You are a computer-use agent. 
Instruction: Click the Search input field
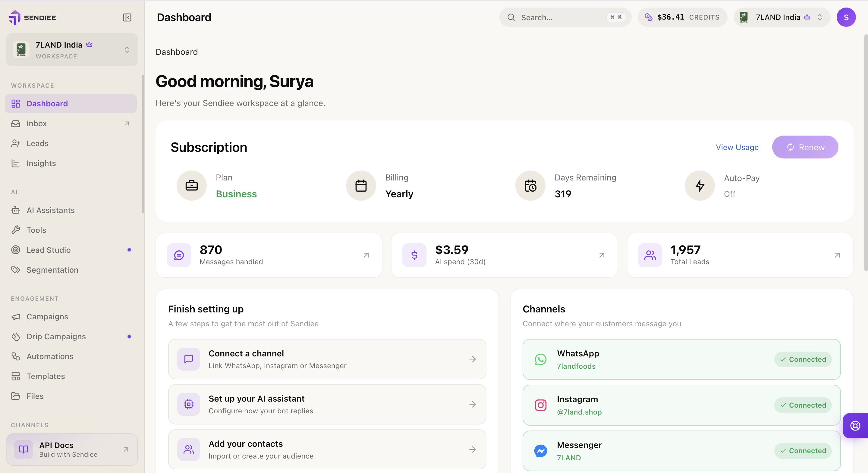click(x=565, y=17)
